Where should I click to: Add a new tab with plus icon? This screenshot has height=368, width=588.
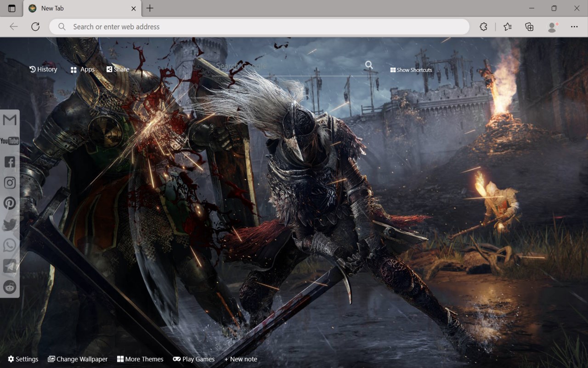(x=150, y=8)
